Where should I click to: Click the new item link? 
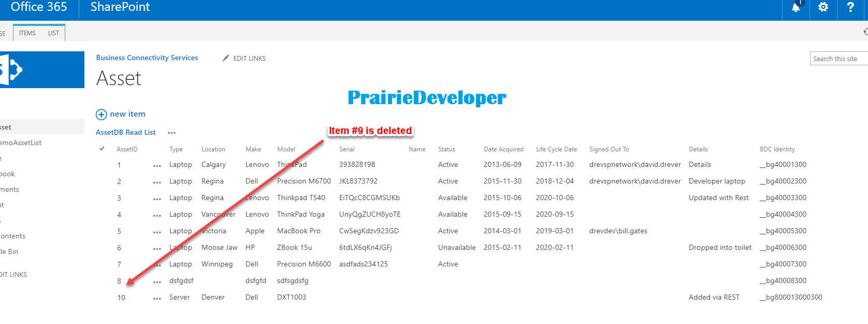pyautogui.click(x=127, y=114)
